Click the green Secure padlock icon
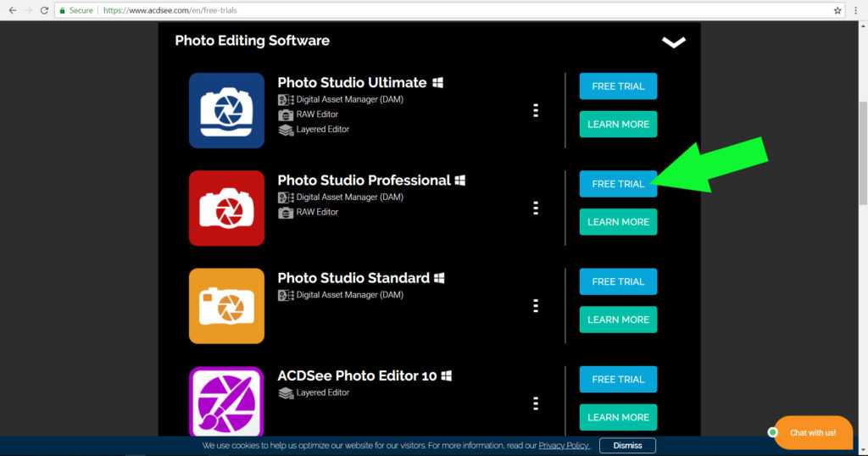868x456 pixels. point(62,10)
